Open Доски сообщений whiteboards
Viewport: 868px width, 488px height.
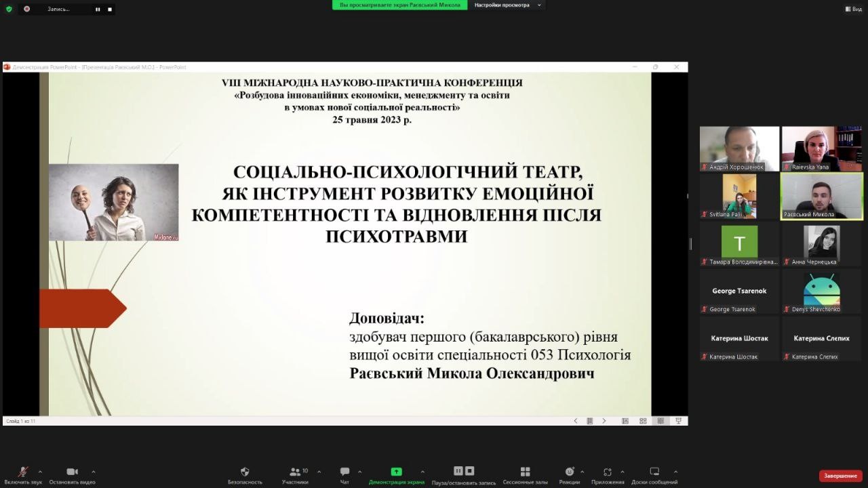pyautogui.click(x=654, y=472)
